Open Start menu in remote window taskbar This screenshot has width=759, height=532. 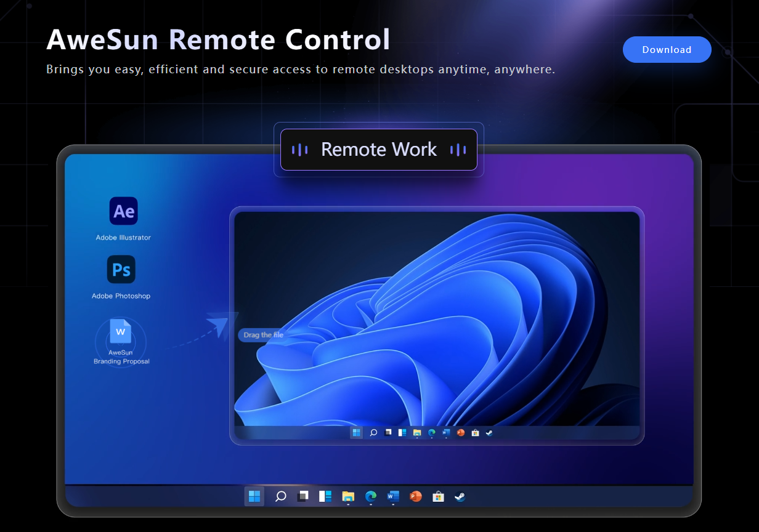click(x=356, y=433)
